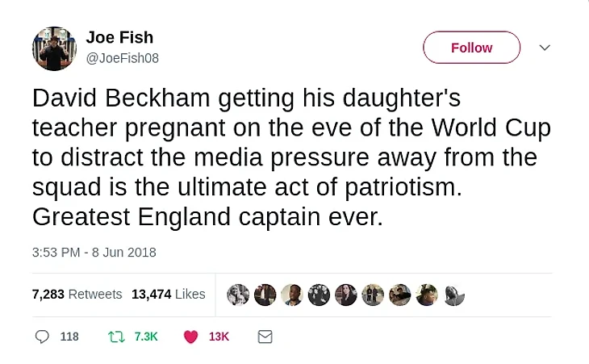Click the 7.3K retweet count
This screenshot has width=589, height=364.
click(x=146, y=337)
